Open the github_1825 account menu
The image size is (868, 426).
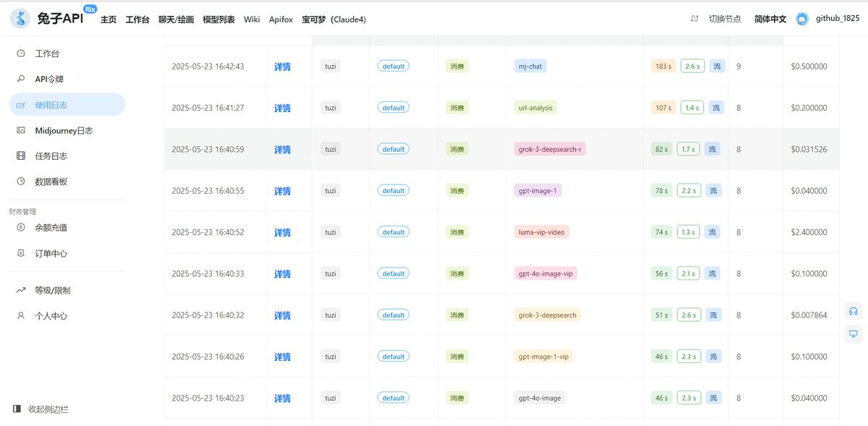(x=838, y=19)
